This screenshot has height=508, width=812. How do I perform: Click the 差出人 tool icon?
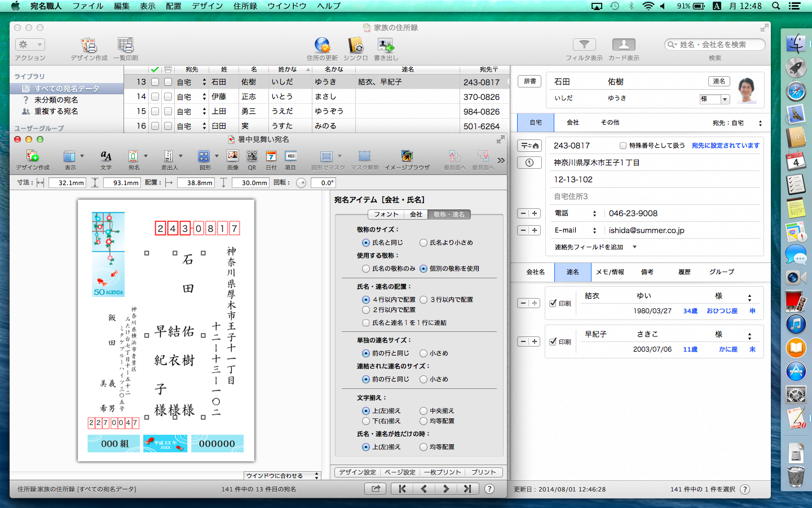tap(168, 156)
